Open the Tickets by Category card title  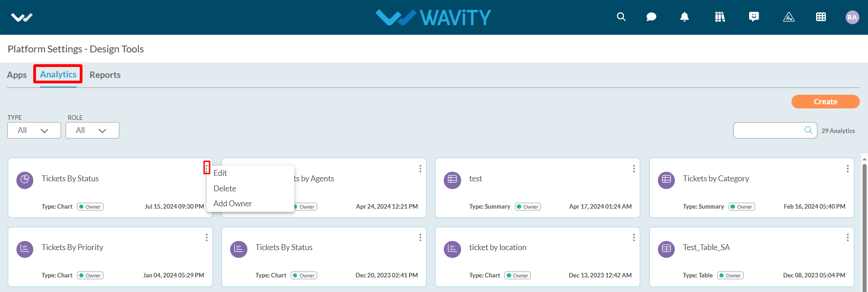click(716, 179)
